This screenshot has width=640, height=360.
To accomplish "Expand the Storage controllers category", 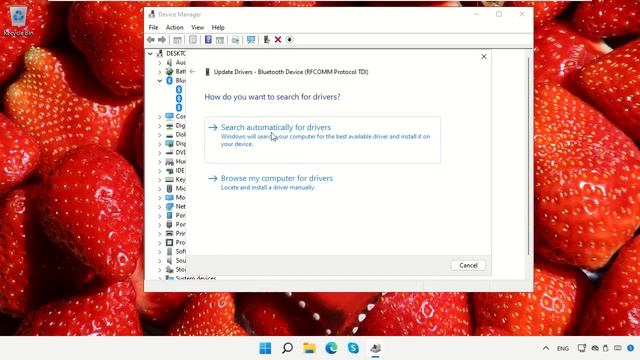I will [x=160, y=269].
